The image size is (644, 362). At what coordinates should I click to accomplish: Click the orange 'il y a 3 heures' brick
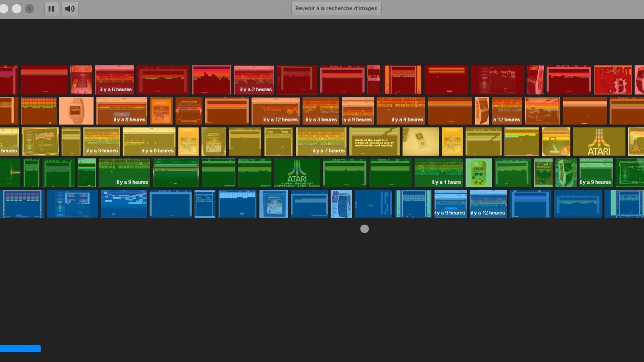(x=321, y=111)
